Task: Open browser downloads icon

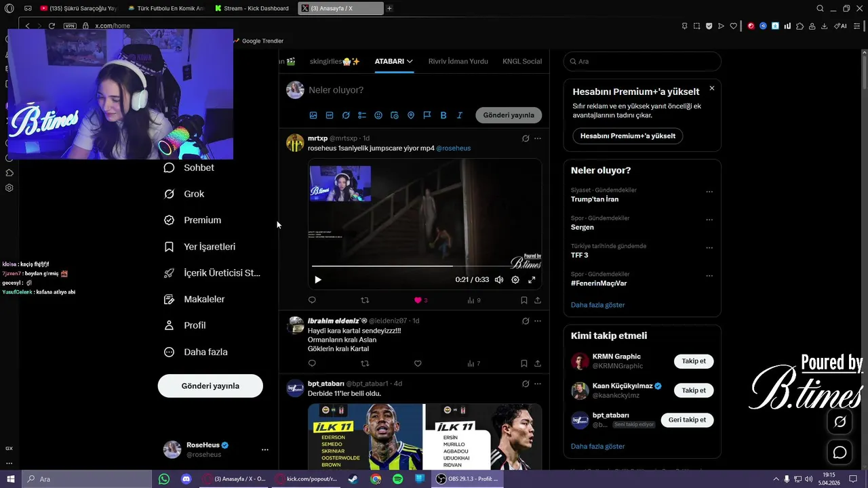Action: [x=824, y=26]
